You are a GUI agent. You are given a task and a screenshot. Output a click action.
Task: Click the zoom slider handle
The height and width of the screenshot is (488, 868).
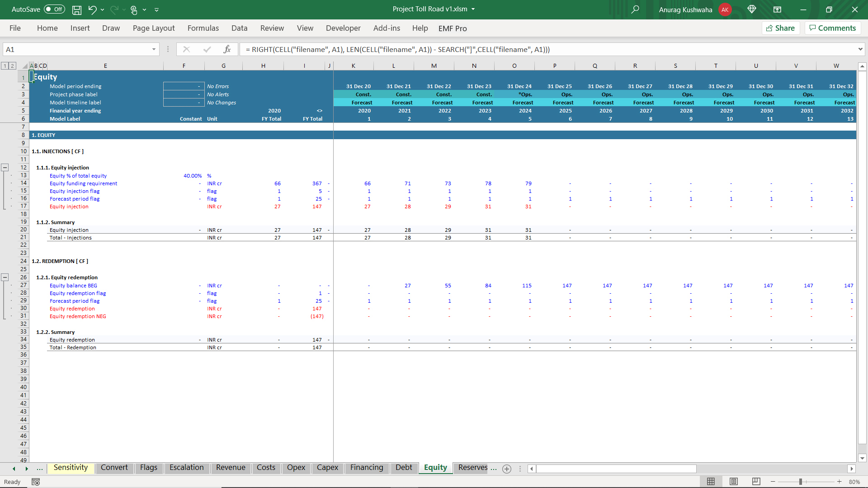800,482
